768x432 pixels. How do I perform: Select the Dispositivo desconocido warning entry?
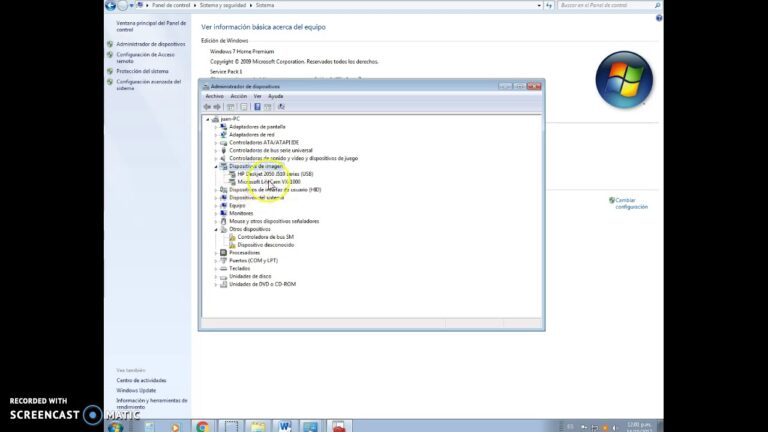[265, 245]
